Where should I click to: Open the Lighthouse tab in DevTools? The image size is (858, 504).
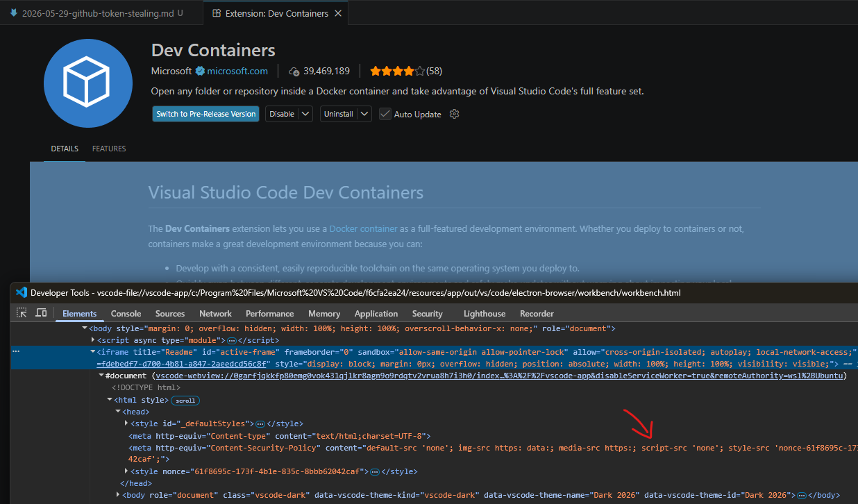tap(485, 314)
